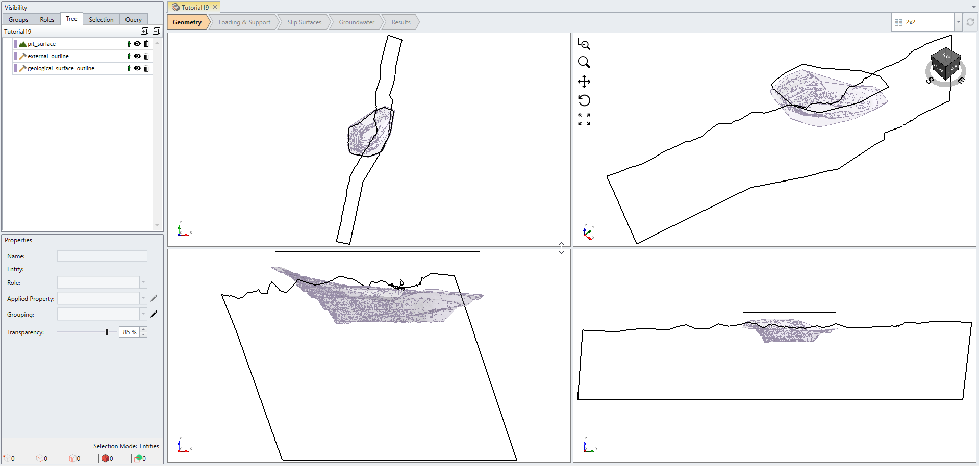Click the Groundwater workflow step

coord(357,22)
